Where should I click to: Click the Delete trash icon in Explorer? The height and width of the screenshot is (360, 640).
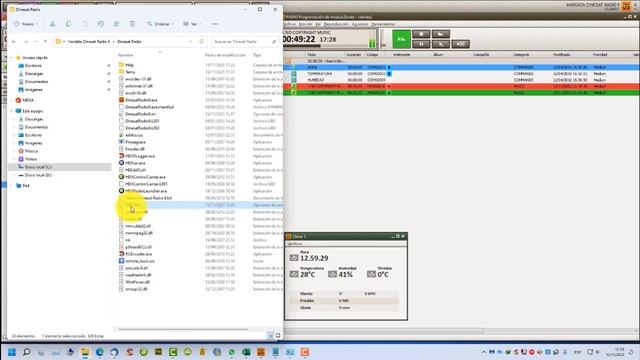click(132, 24)
